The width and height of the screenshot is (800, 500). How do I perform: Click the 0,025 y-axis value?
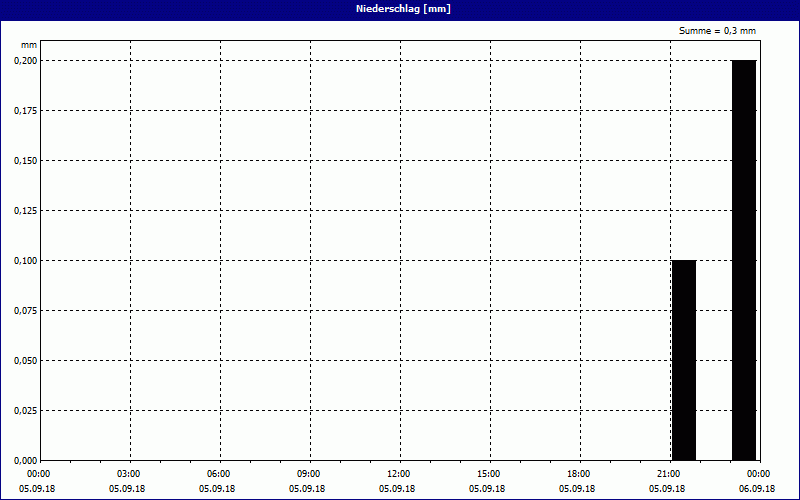[x=25, y=410]
